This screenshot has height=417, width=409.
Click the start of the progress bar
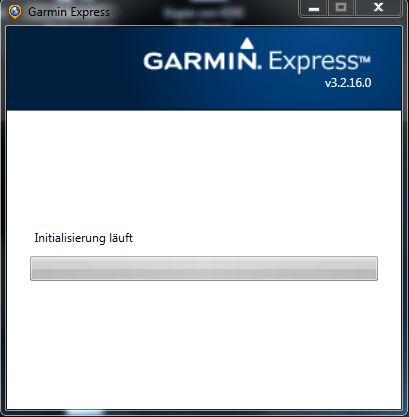click(33, 268)
